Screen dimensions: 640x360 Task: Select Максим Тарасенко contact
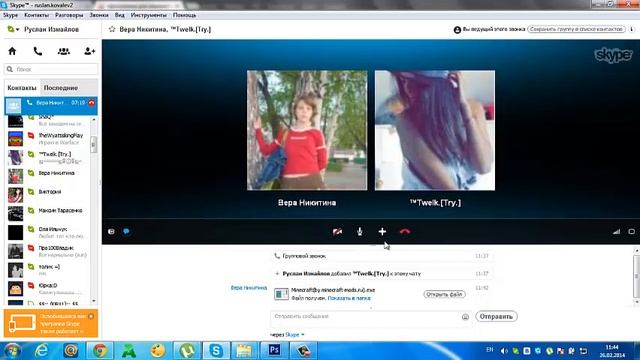(x=47, y=214)
